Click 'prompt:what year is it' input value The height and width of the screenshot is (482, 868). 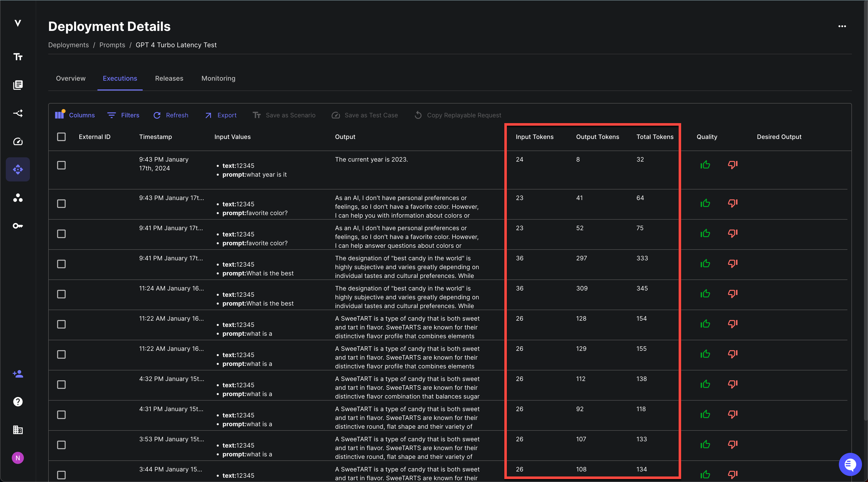(254, 174)
